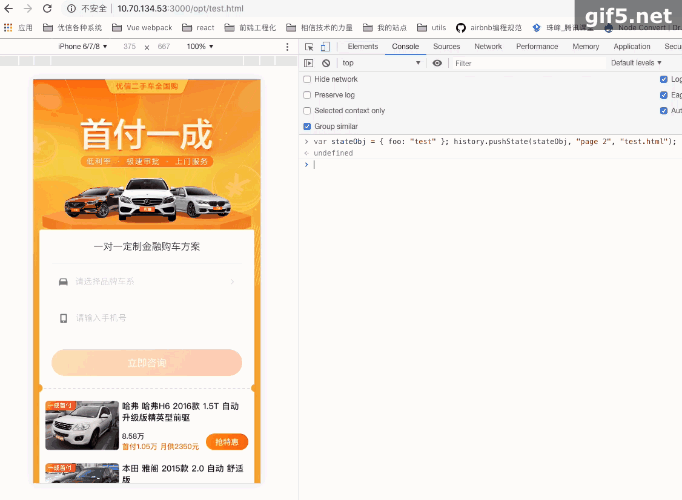Switch to the Sources tab
Image resolution: width=682 pixels, height=500 pixels.
click(446, 47)
